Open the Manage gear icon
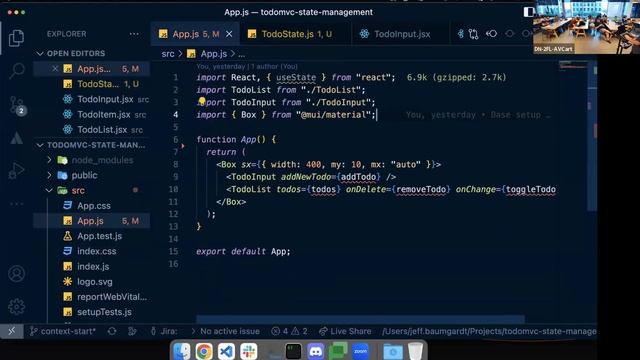 pos(16,306)
